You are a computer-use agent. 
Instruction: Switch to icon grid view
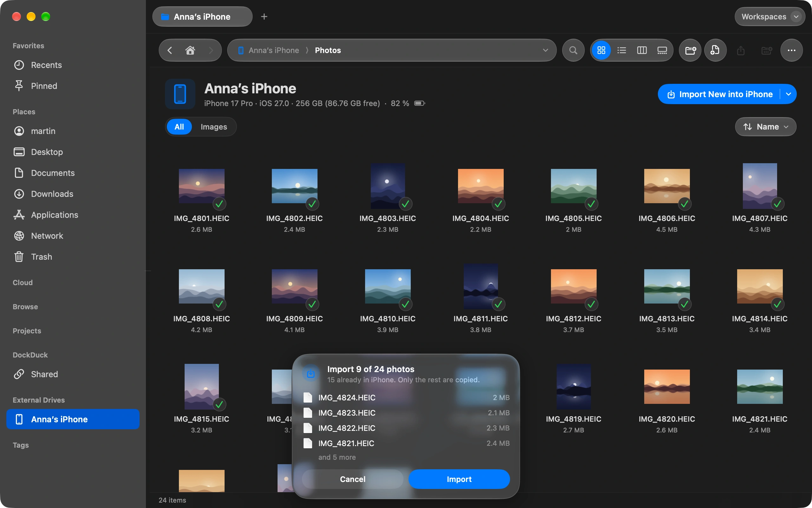coord(601,50)
